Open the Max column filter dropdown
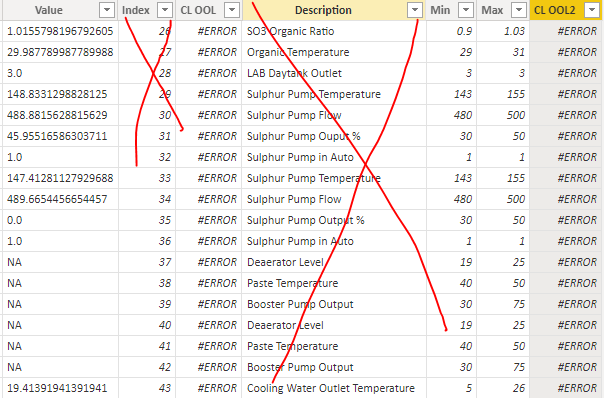The width and height of the screenshot is (604, 398). point(519,10)
